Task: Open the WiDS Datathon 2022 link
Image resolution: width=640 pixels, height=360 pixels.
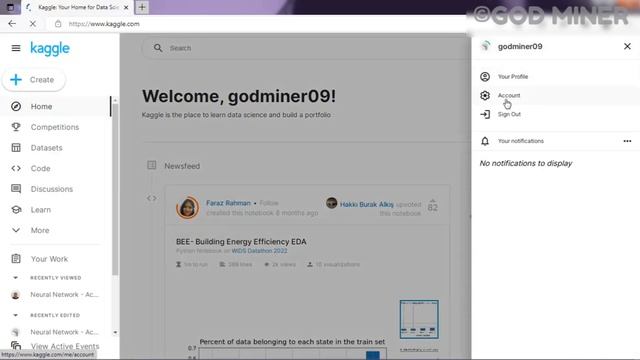Action: 259,251
